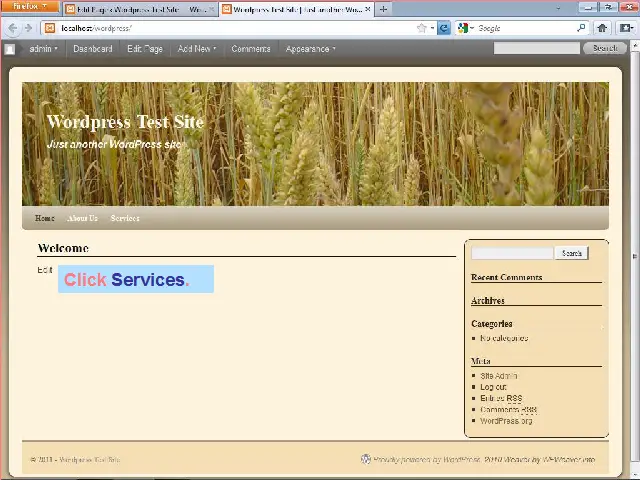Viewport: 640px width, 480px height.
Task: Click the site identity icon in address bar
Action: click(50, 28)
